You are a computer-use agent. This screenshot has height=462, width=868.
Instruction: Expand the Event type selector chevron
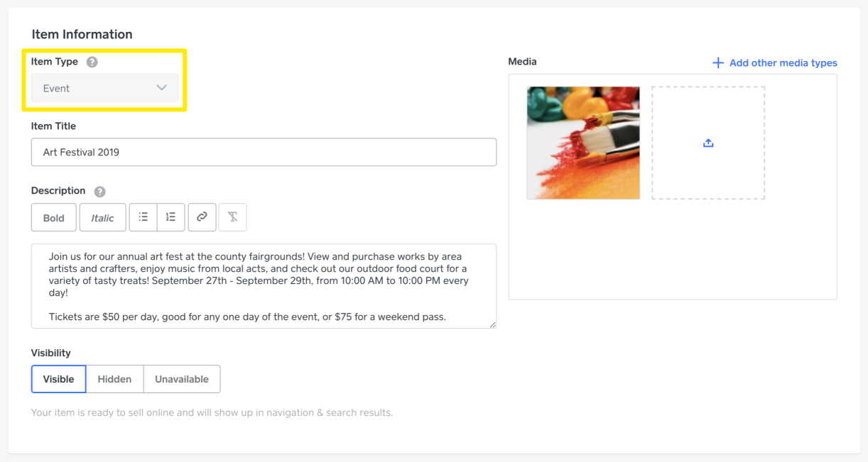(x=162, y=88)
